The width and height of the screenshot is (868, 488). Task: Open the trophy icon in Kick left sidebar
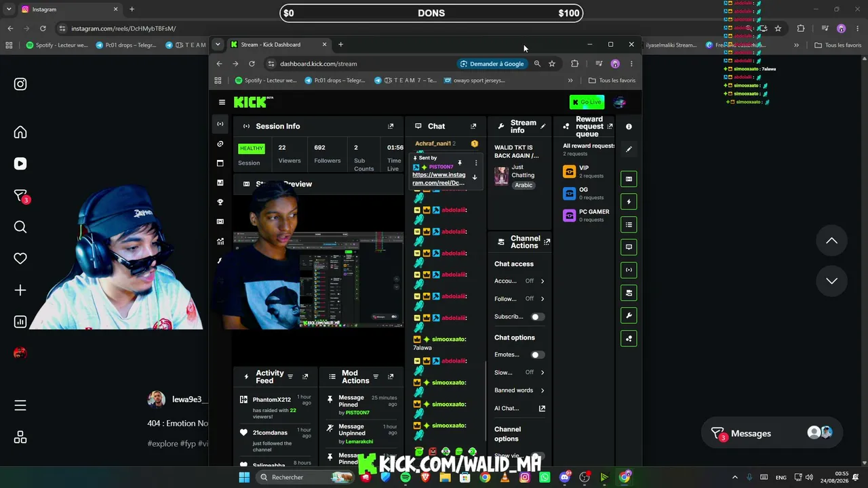click(x=220, y=202)
